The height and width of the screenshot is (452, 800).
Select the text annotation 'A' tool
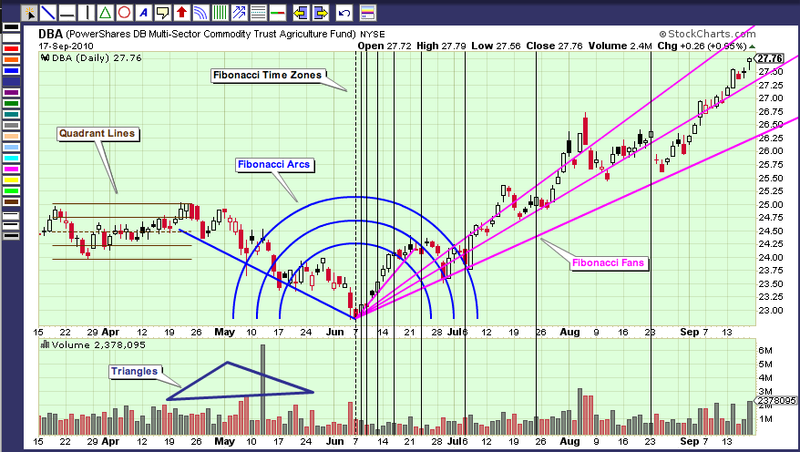click(x=143, y=13)
